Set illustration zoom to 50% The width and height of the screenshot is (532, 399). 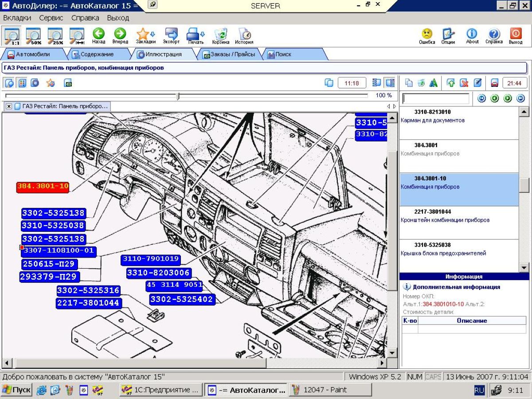click(33, 35)
